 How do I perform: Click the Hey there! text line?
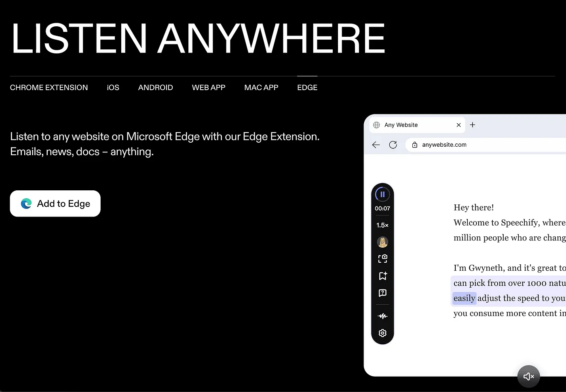click(x=474, y=207)
